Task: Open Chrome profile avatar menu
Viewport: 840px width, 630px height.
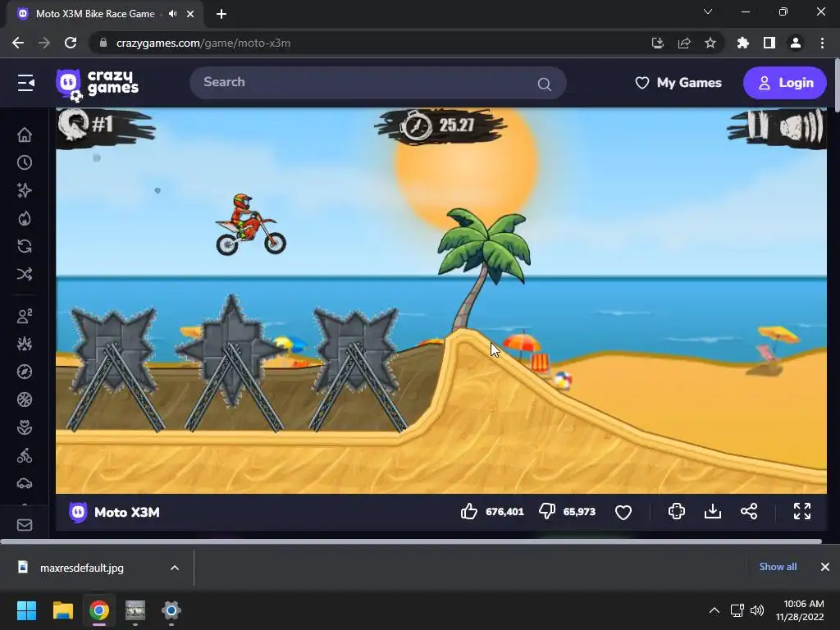Action: pos(796,43)
